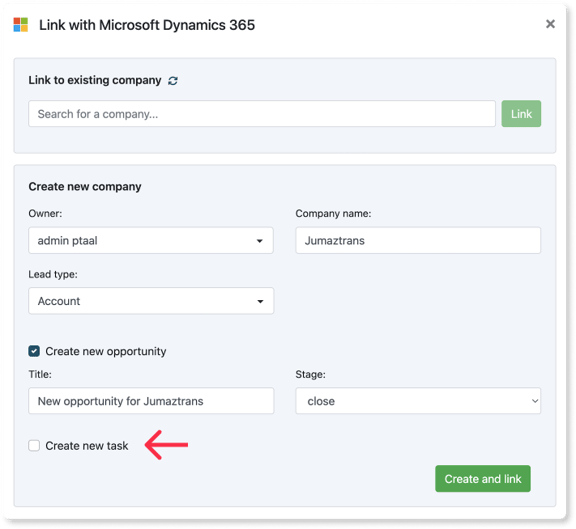Close the Link with Microsoft Dynamics 365 dialog
The width and height of the screenshot is (576, 529).
550,24
